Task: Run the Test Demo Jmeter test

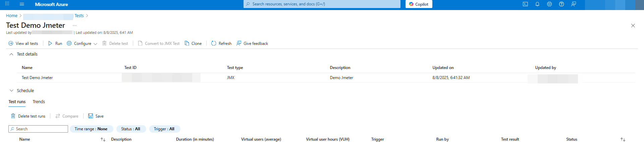Action: coord(55,44)
